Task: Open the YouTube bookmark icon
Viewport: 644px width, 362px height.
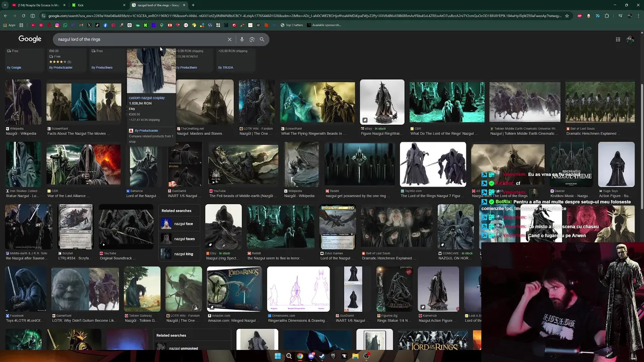Action: coord(33,25)
